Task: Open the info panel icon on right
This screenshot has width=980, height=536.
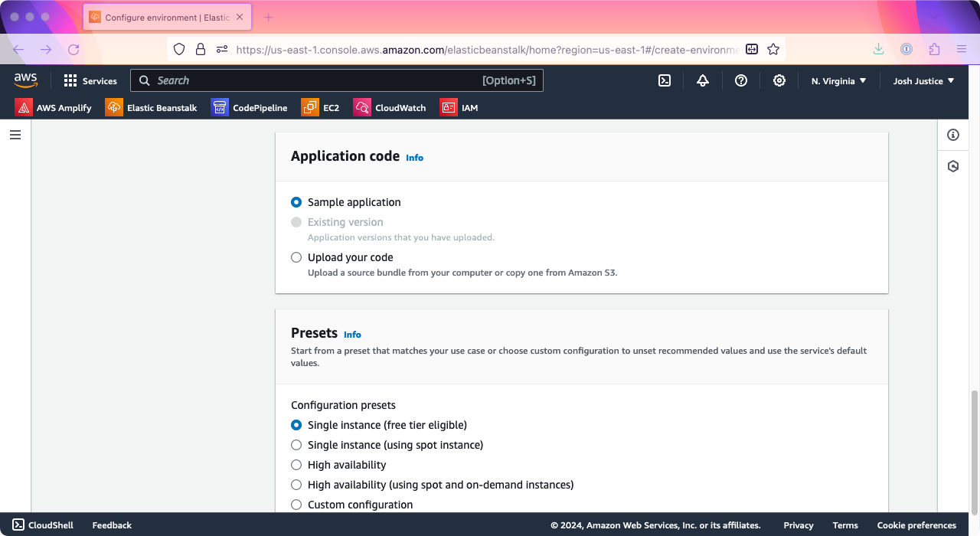Action: coord(953,135)
